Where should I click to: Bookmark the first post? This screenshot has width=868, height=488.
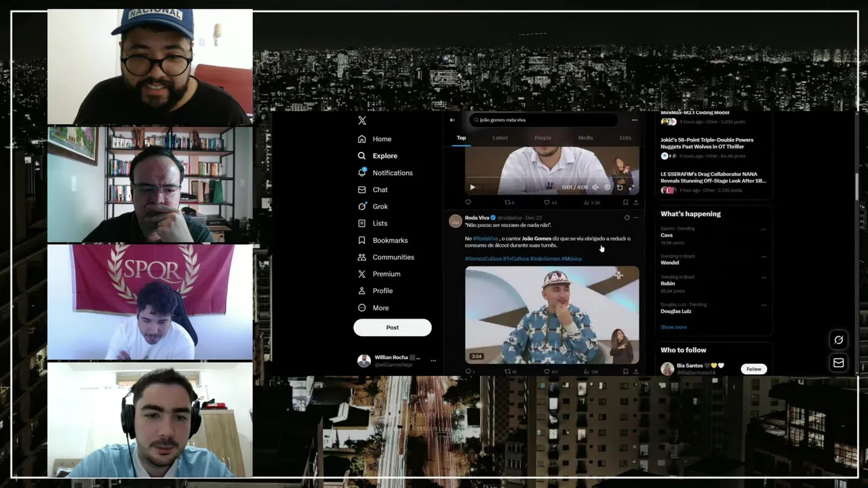[x=625, y=202]
